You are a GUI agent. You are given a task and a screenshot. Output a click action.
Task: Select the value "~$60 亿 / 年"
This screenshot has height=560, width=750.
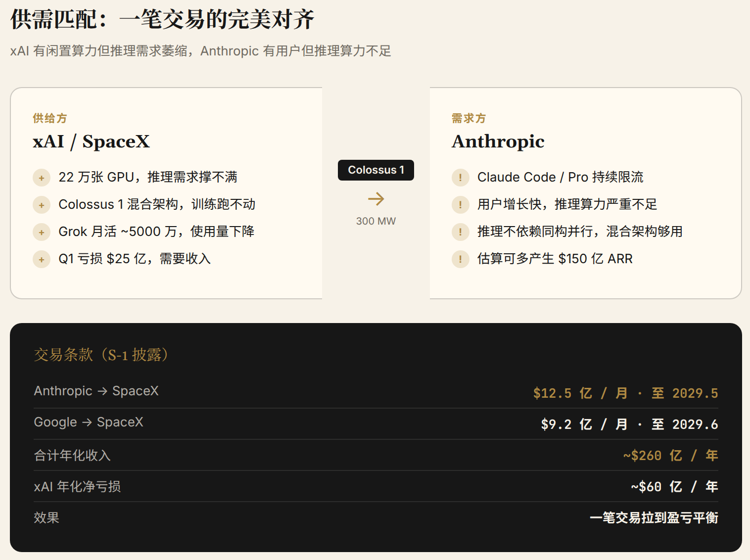point(674,487)
